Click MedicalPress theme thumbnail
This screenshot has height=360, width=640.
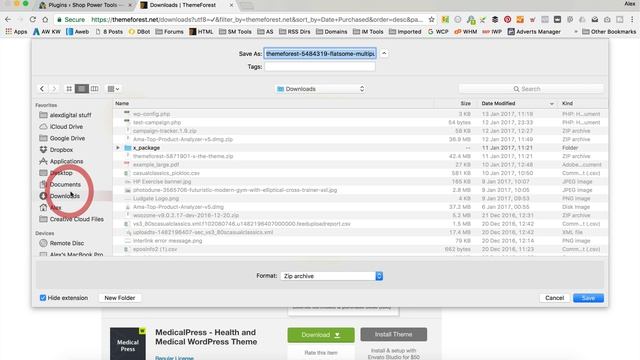(x=128, y=344)
